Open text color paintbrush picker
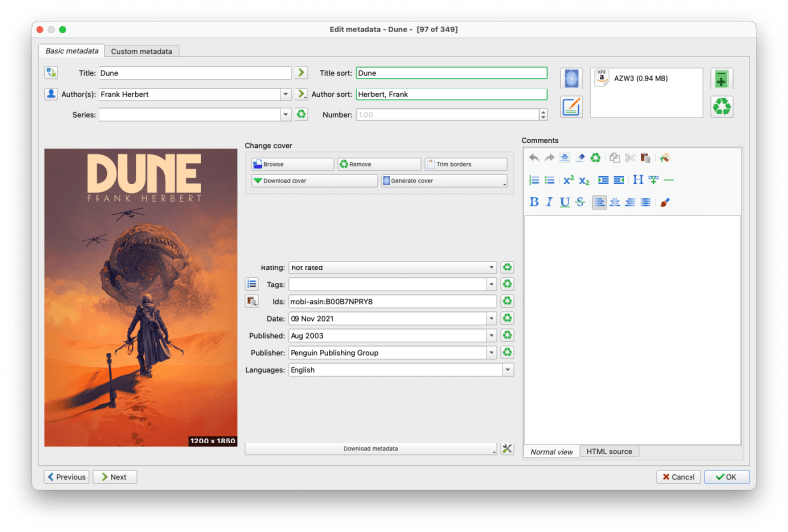Viewport: 788px width, 532px height. 665,202
